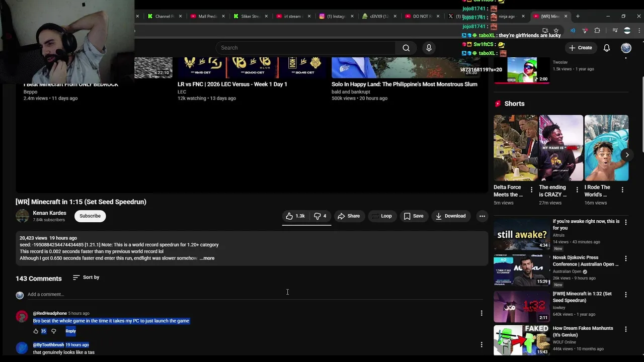Save the video to a playlist
644x362 pixels.
click(x=413, y=216)
